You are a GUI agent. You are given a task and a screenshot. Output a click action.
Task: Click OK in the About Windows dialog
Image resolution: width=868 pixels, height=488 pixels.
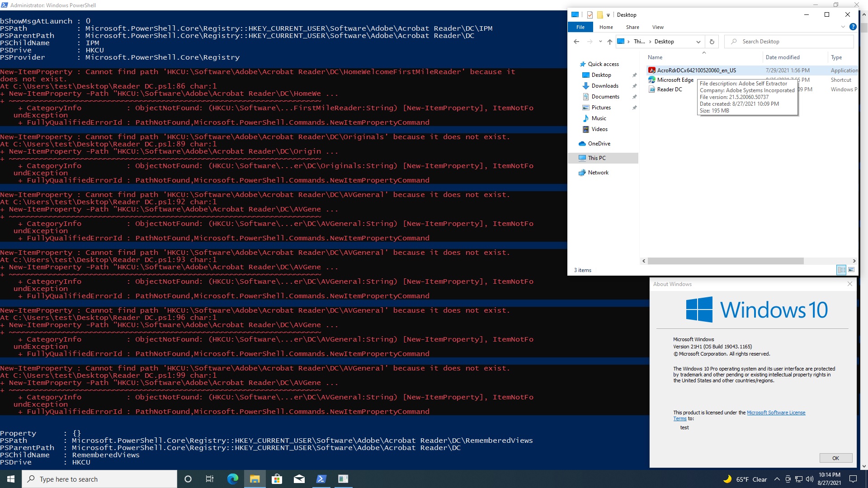(835, 458)
